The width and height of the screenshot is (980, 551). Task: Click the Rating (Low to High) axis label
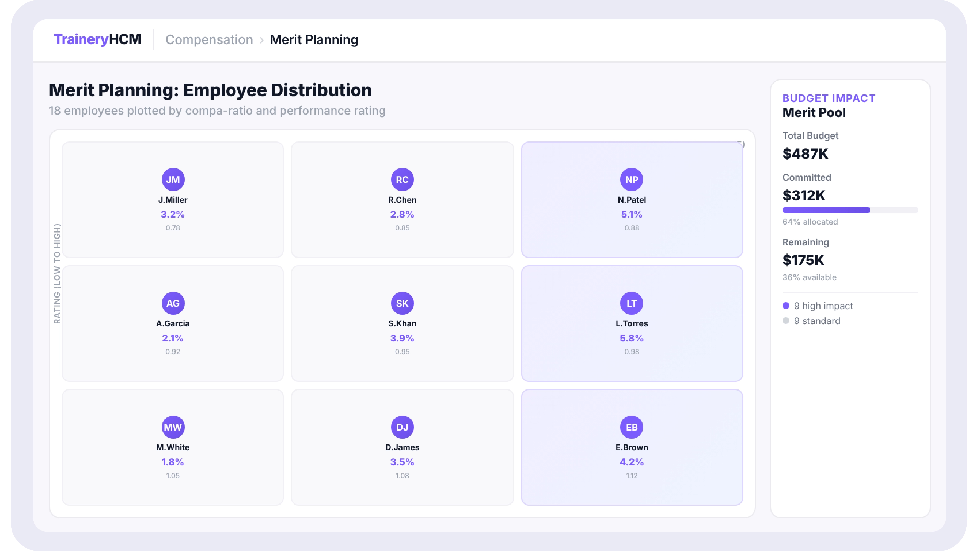(x=57, y=274)
